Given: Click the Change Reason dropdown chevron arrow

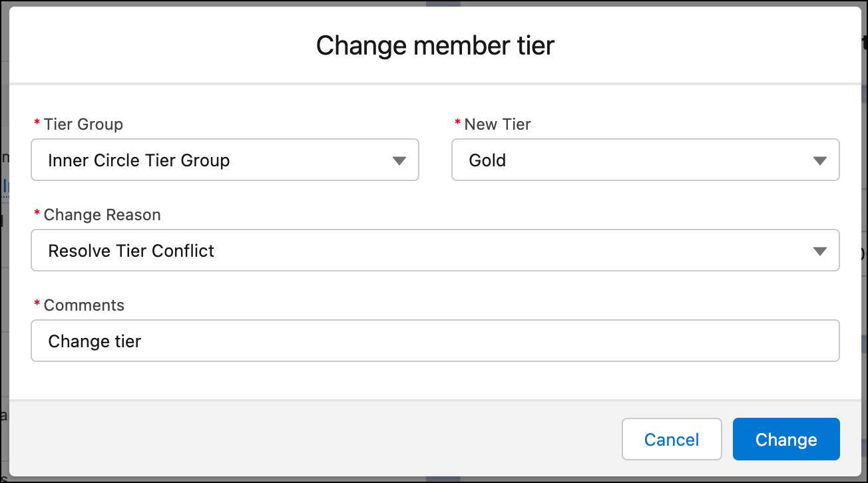Looking at the screenshot, I should [821, 250].
